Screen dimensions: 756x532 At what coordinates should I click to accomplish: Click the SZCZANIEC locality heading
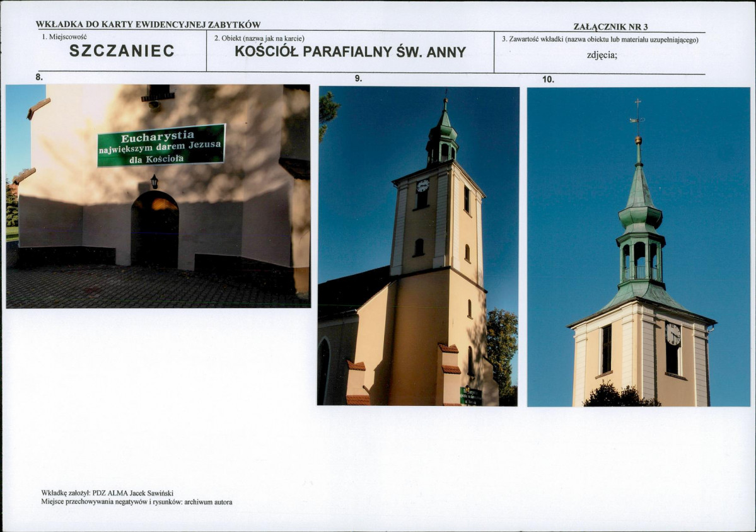click(x=122, y=51)
